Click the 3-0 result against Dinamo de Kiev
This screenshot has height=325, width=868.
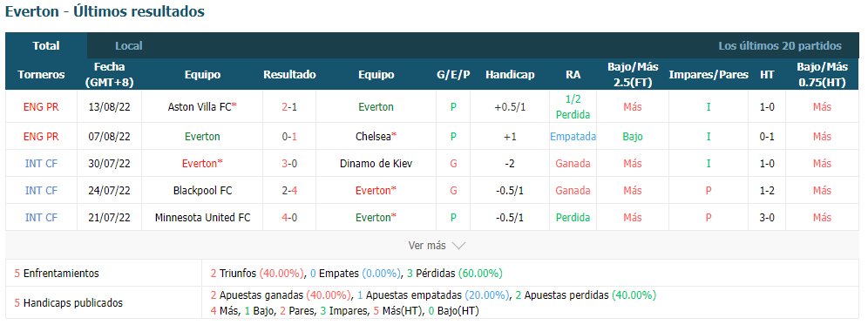[x=289, y=163]
